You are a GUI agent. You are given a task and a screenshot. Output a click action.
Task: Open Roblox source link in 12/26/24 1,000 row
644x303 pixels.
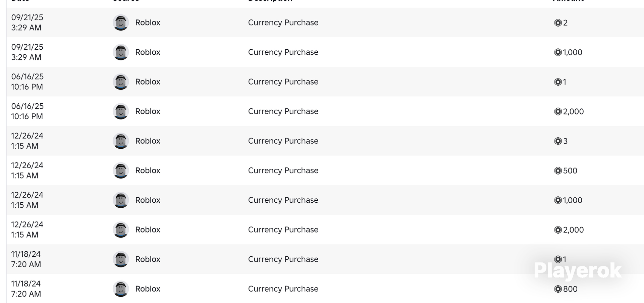coord(148,200)
